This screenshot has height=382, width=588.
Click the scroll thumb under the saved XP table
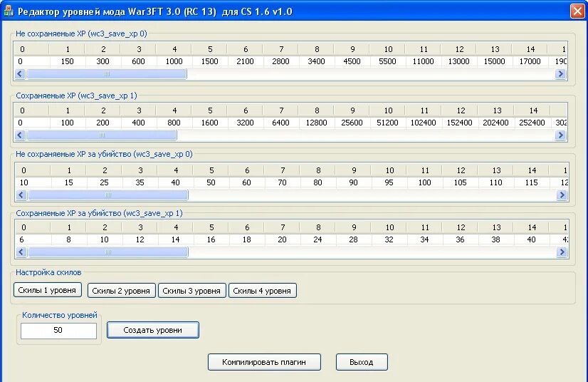pos(102,135)
